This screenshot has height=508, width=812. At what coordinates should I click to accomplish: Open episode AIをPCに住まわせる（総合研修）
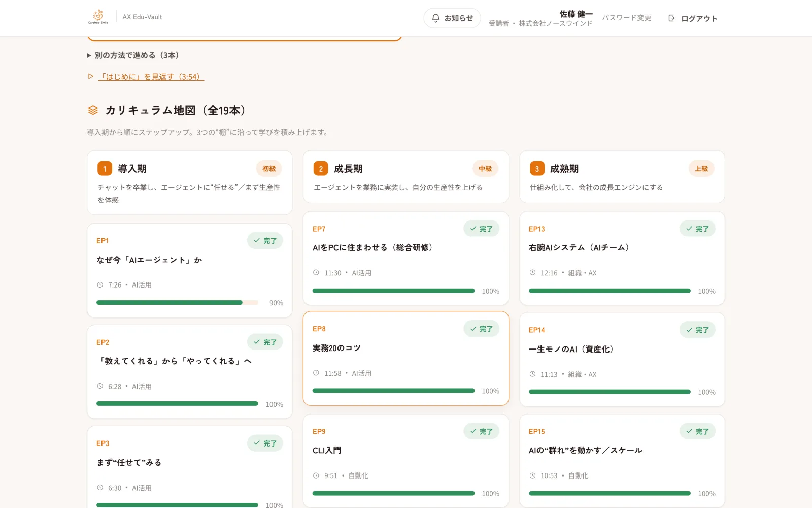click(x=406, y=259)
